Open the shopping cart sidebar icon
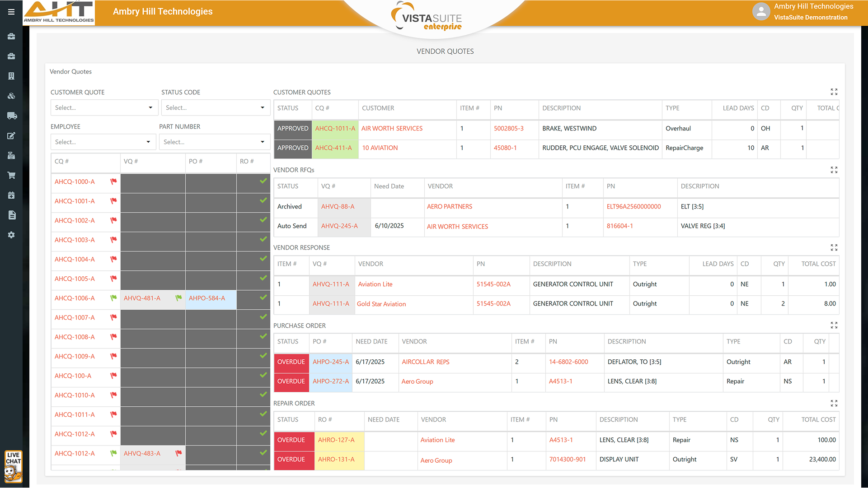 (x=11, y=175)
